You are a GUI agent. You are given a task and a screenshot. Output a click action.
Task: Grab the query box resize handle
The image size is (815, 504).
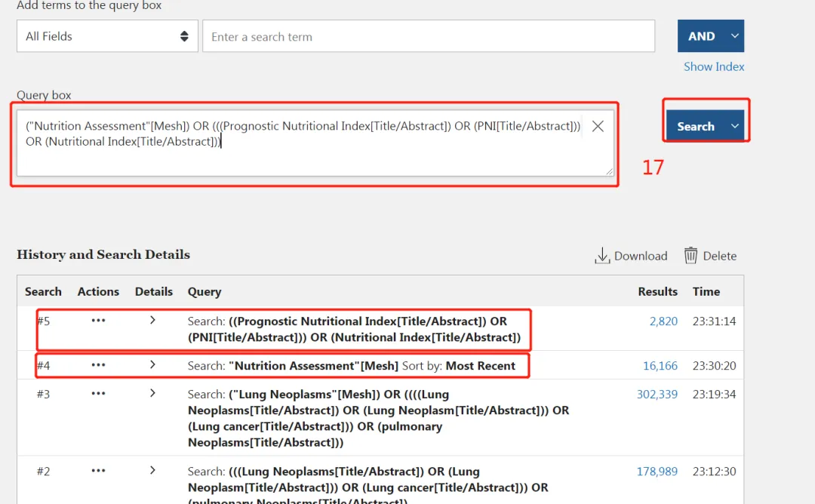pos(609,171)
